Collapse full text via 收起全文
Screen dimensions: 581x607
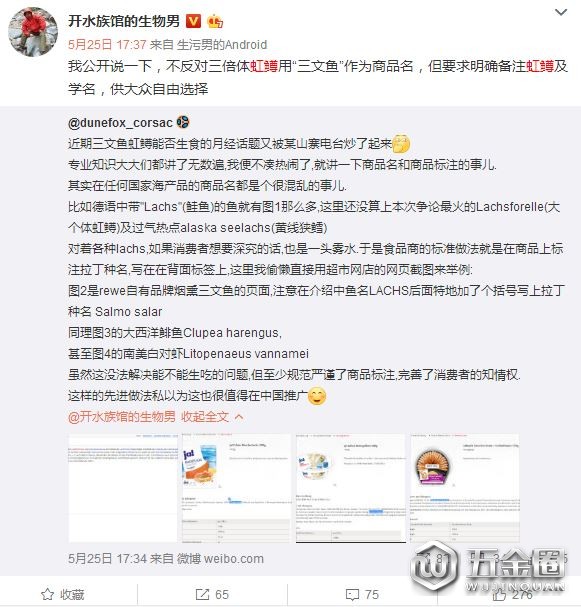pos(205,417)
